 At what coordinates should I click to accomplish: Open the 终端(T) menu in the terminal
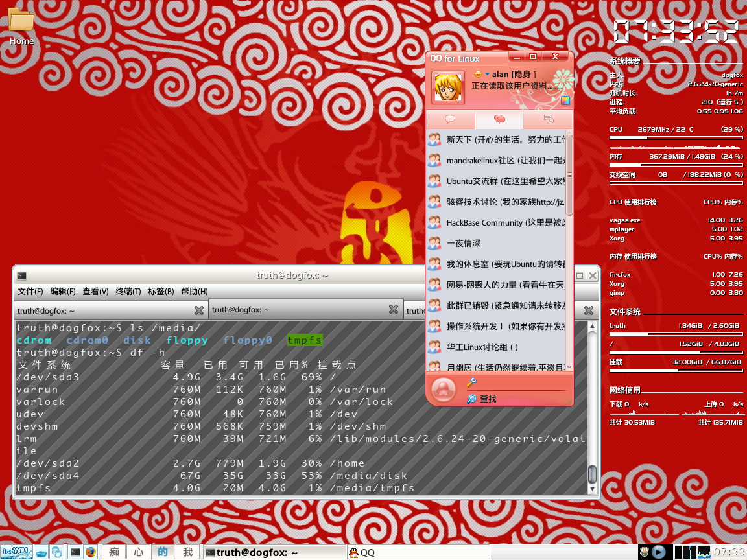click(128, 292)
